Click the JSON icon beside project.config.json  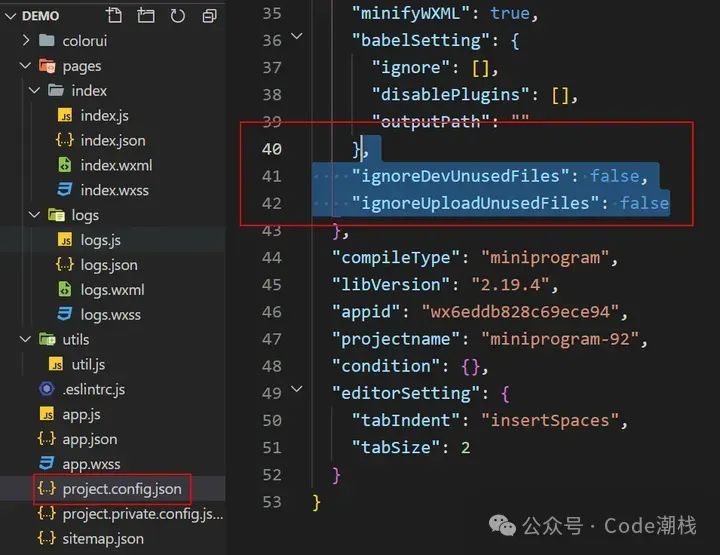click(47, 488)
